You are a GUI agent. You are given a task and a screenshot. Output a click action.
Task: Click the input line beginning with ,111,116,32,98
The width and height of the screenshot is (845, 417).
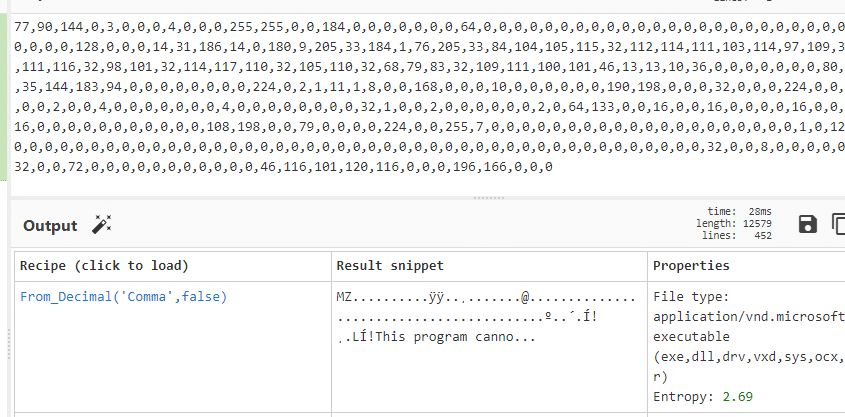(430, 69)
